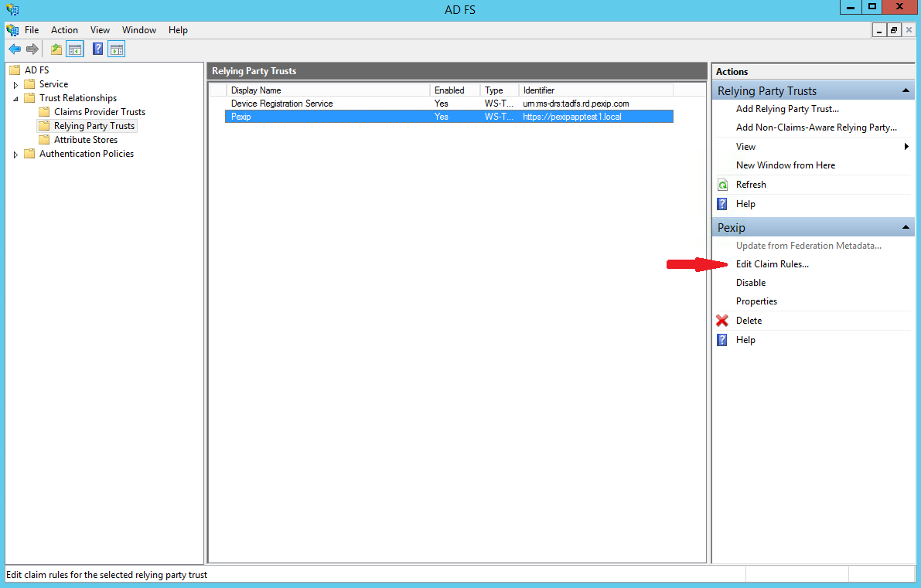Click Edit Claim Rules action

[772, 264]
